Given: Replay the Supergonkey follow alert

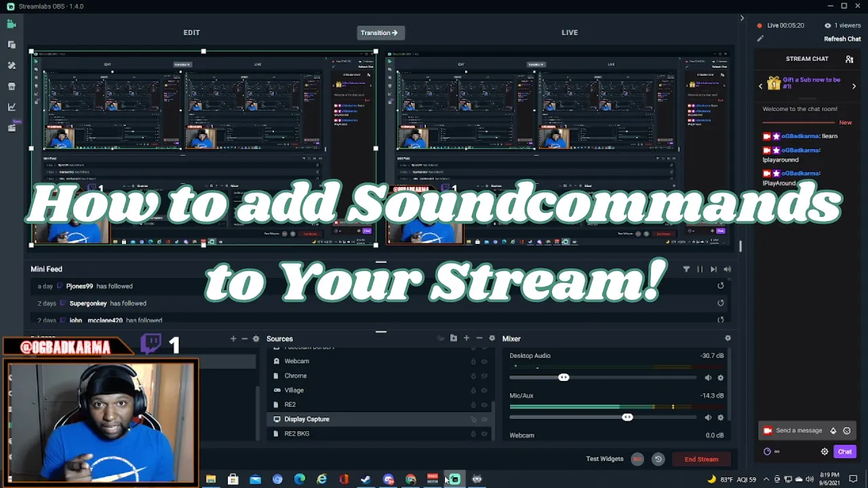Looking at the screenshot, I should 721,303.
